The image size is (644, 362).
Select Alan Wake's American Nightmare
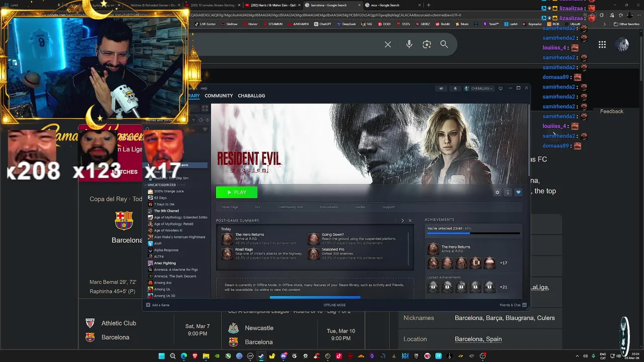[180, 237]
